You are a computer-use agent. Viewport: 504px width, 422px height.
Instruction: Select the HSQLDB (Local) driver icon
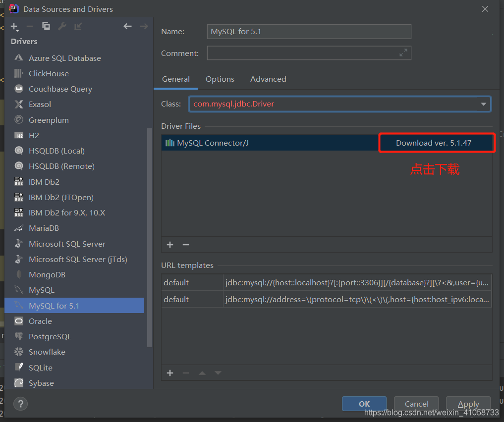(19, 151)
